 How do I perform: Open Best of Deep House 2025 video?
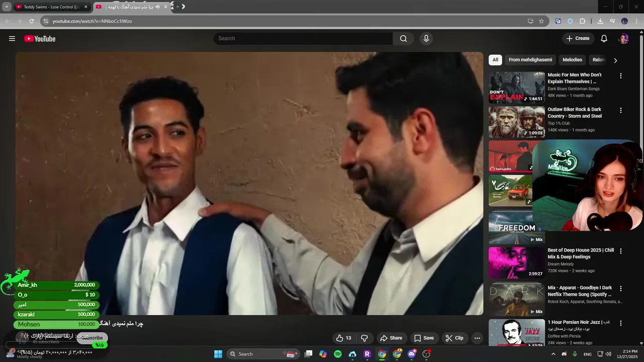[x=517, y=262]
